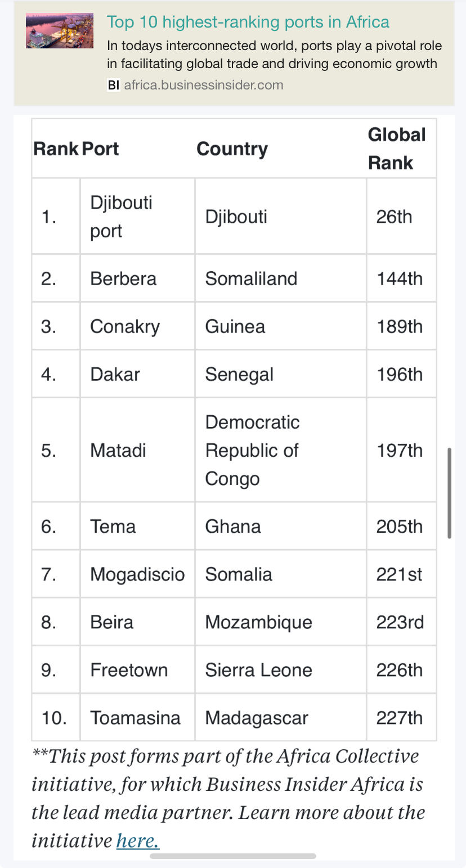Click the vertical scrollbar handle
Viewport: 466px width, 868px height.
pyautogui.click(x=449, y=493)
